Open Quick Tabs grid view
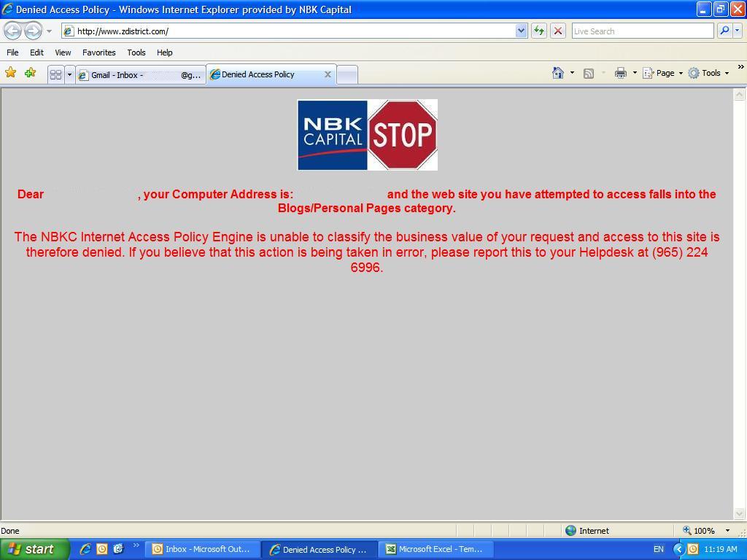 pos(55,74)
